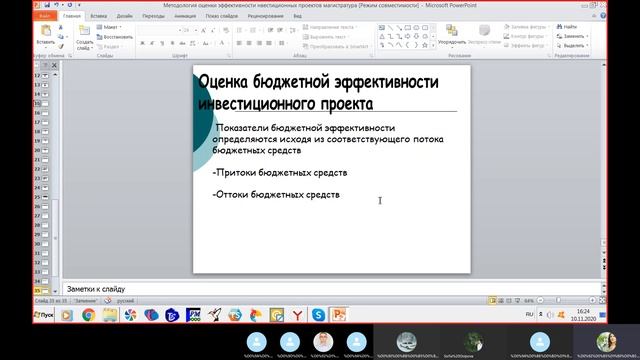The width and height of the screenshot is (640, 360).
Task: Click the Copy icon in clipboard group
Action: point(61,37)
